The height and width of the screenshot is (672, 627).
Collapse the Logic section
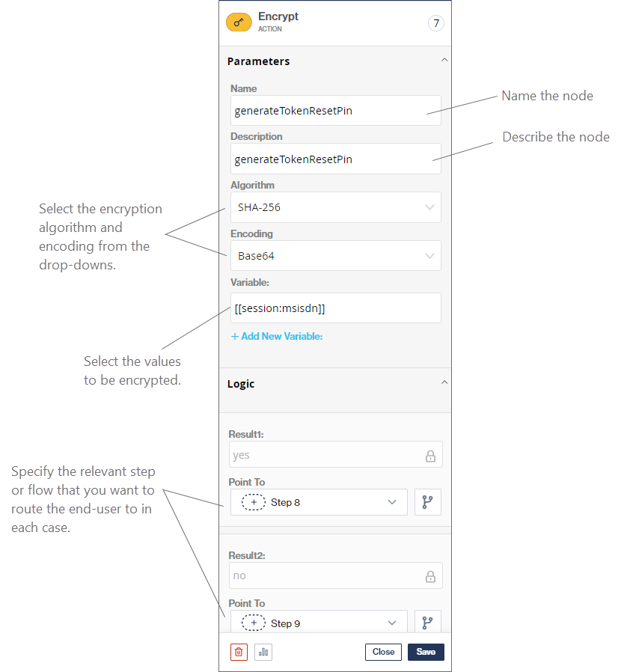[444, 382]
